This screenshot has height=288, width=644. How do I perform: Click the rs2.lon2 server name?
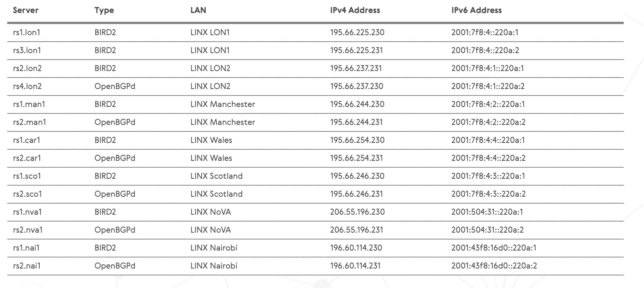(27, 68)
